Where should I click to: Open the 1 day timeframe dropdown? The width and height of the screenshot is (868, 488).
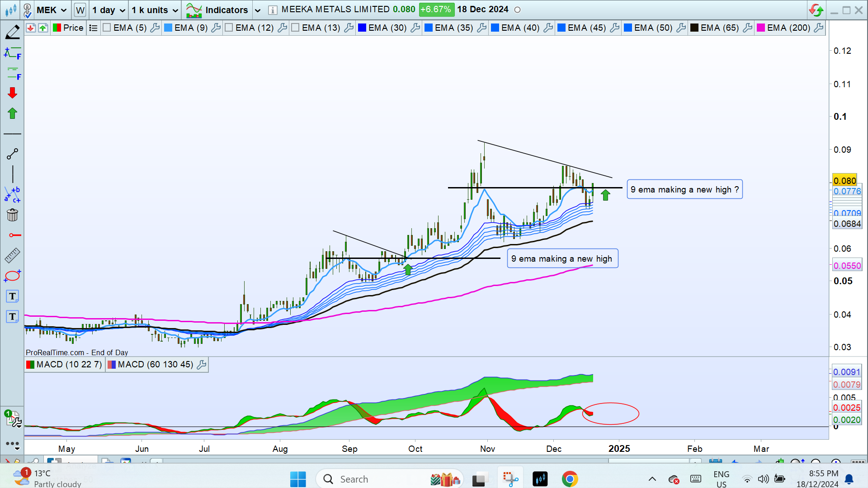click(108, 10)
